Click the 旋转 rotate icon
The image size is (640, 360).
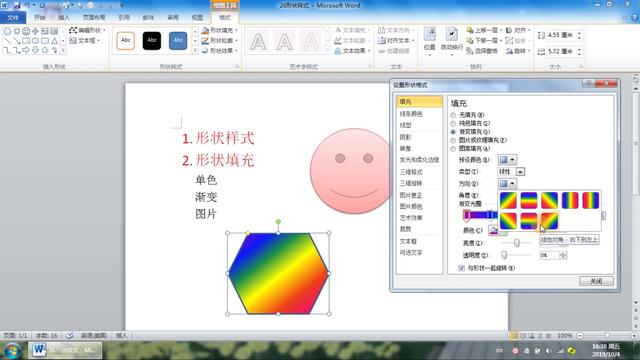point(509,51)
